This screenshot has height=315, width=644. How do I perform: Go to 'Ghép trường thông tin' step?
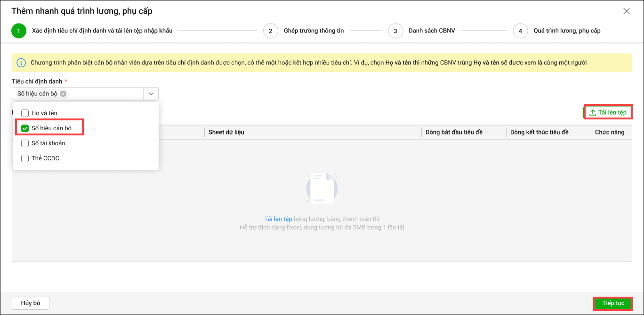(314, 31)
